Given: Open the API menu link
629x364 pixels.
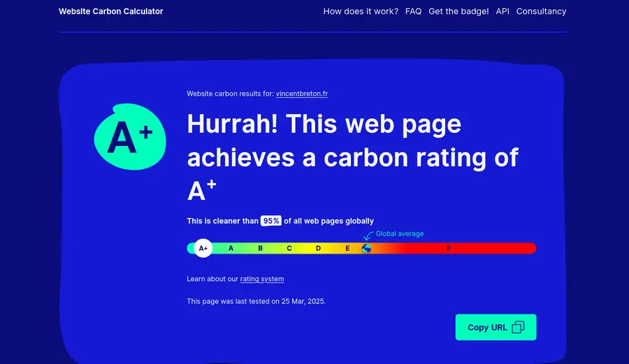Looking at the screenshot, I should tap(503, 11).
